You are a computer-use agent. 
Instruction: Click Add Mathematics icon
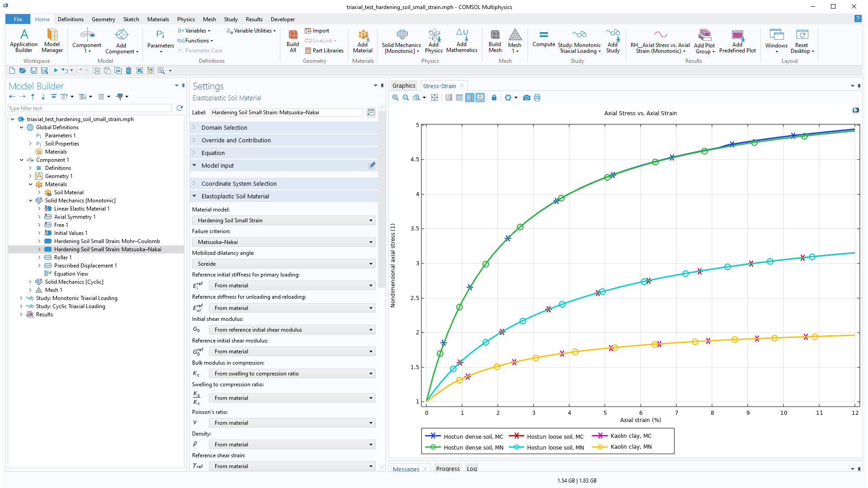click(x=462, y=41)
